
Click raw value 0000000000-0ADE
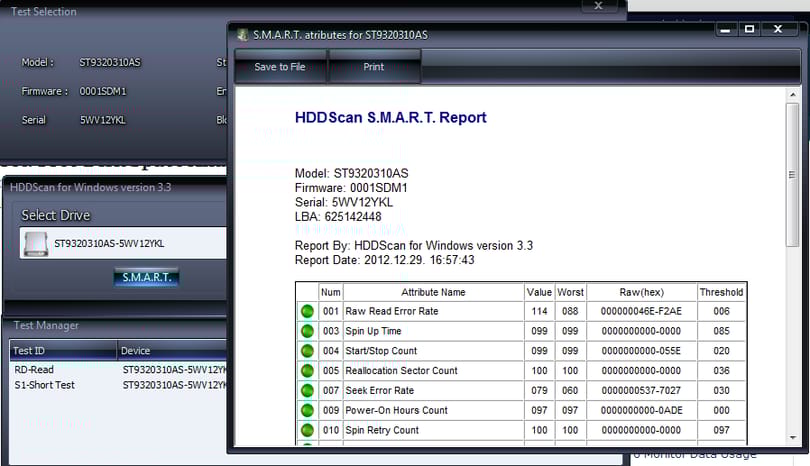pos(641,410)
